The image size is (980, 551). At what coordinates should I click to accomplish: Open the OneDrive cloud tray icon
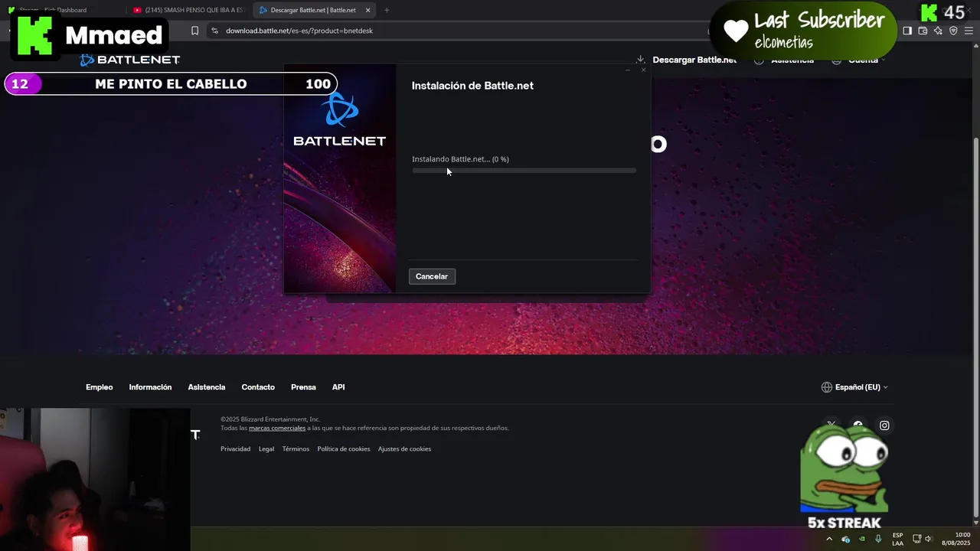point(845,539)
